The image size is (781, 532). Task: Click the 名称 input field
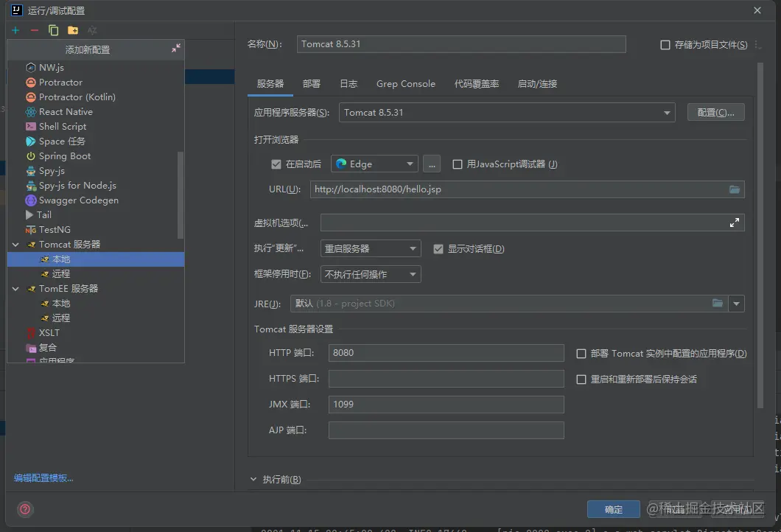461,43
